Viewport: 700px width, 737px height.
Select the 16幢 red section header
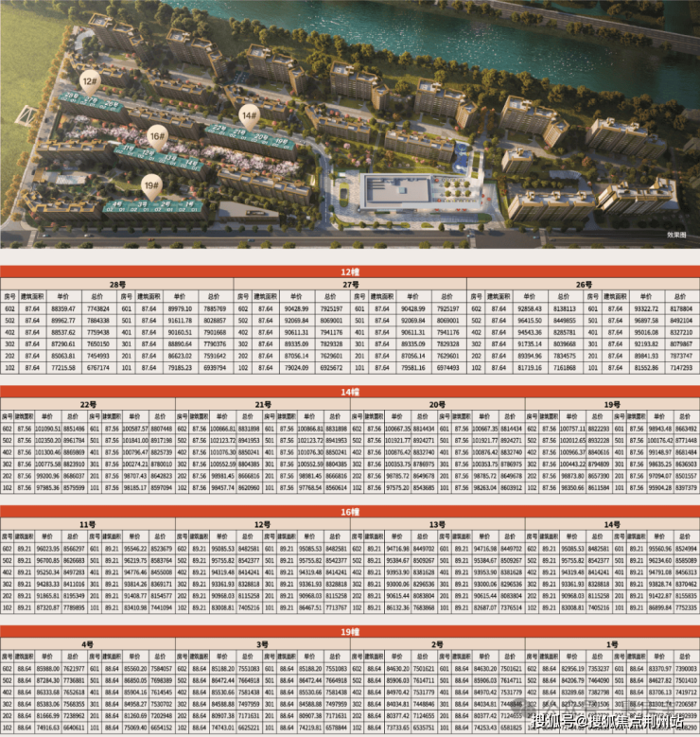[x=349, y=510]
